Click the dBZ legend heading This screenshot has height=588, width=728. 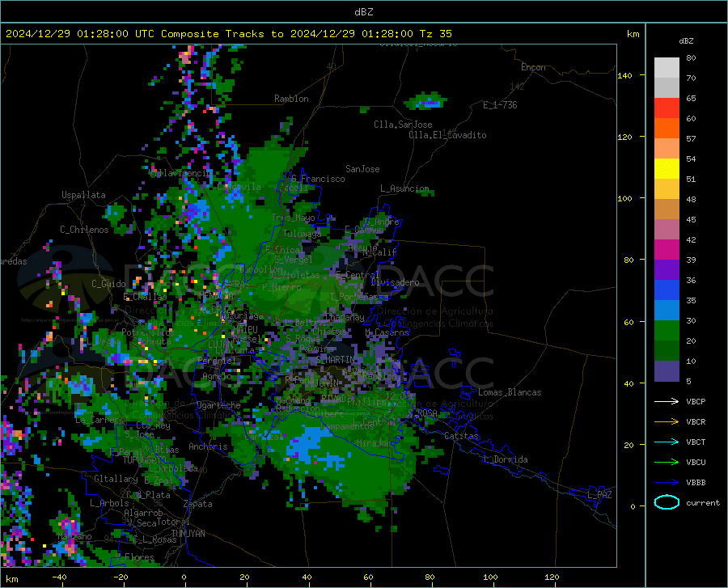click(686, 40)
